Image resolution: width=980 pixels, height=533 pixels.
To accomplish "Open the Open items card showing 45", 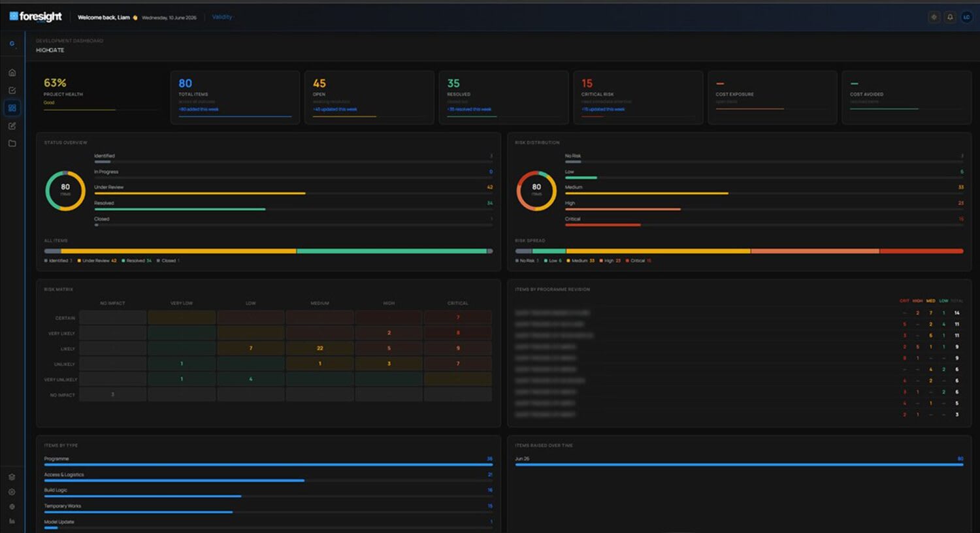I will pyautogui.click(x=369, y=97).
